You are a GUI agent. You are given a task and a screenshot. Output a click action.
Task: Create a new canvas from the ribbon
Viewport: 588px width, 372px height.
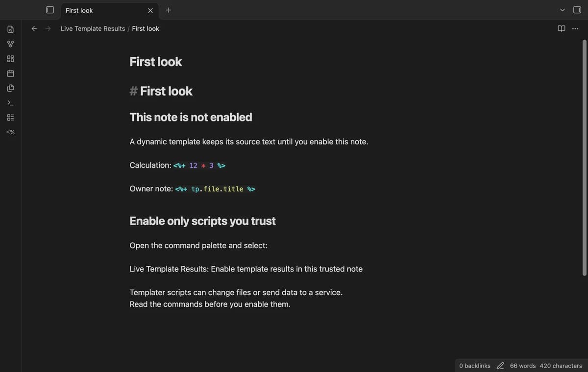coord(10,59)
